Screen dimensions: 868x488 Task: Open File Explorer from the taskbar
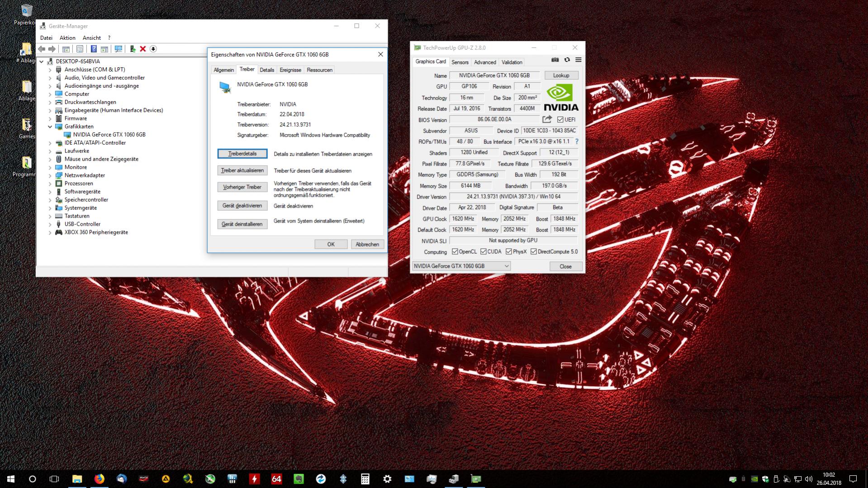pyautogui.click(x=77, y=479)
